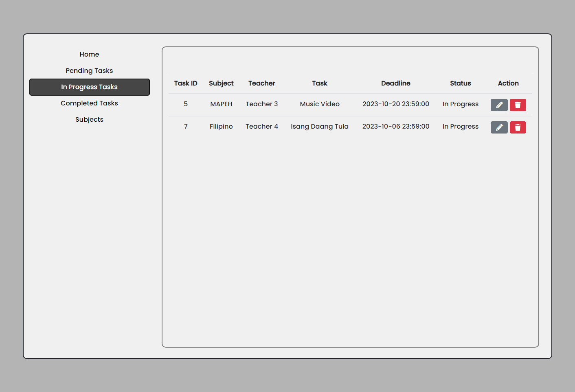Select the task ID cell 5

186,104
